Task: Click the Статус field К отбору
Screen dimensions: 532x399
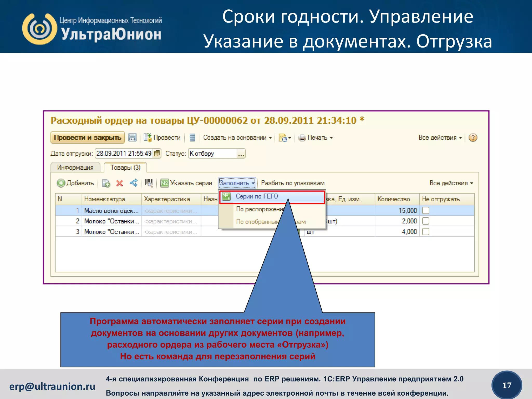Action: pyautogui.click(x=213, y=154)
